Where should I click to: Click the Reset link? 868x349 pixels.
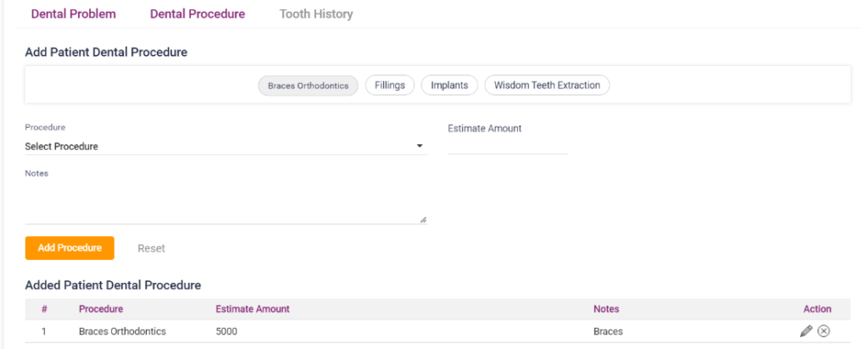pos(151,248)
